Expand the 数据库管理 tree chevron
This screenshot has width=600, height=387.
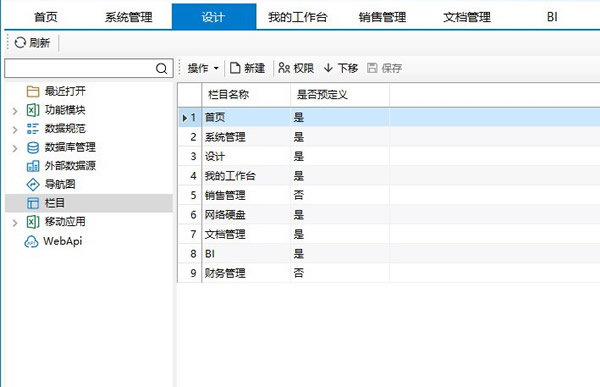coord(15,148)
